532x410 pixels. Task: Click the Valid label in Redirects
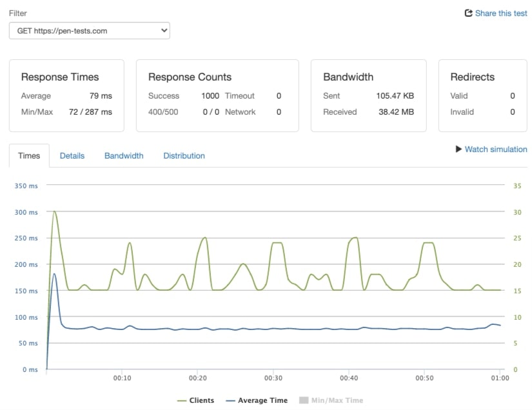(x=458, y=96)
